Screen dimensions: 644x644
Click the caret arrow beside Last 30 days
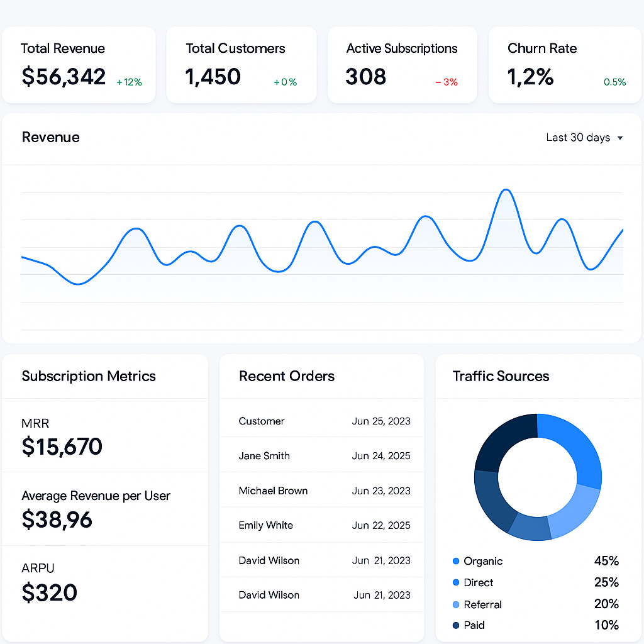click(620, 138)
